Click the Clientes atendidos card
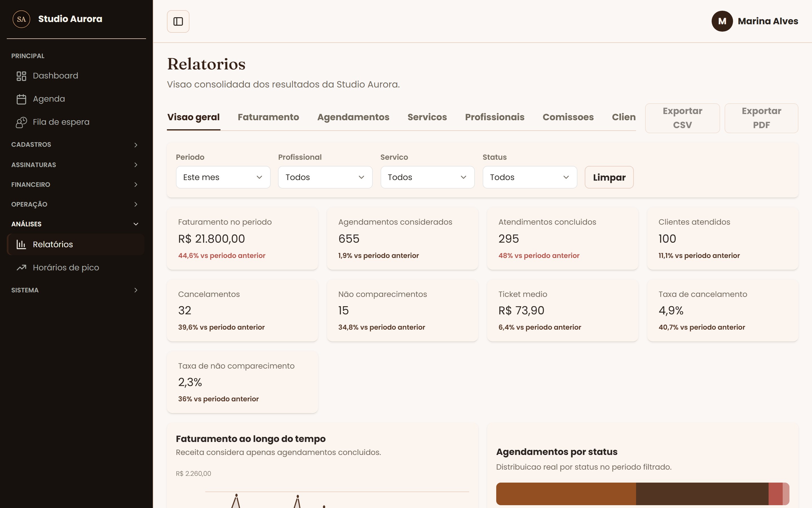The image size is (812, 508). pyautogui.click(x=723, y=238)
